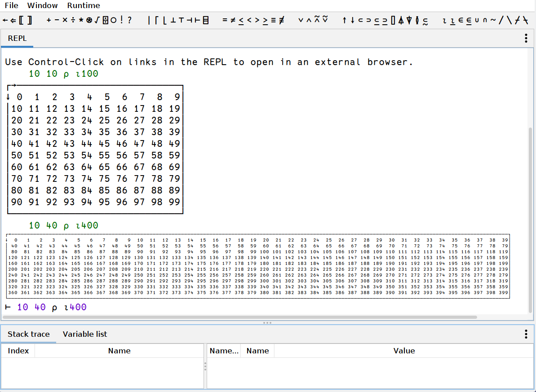The image size is (536, 392).
Task: Insert the question mark ? symbol
Action: pyautogui.click(x=130, y=20)
